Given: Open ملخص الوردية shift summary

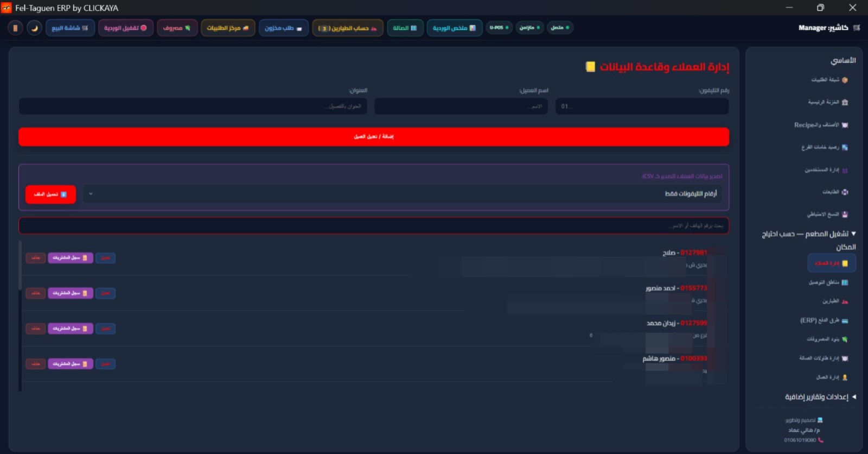Looking at the screenshot, I should (x=454, y=28).
